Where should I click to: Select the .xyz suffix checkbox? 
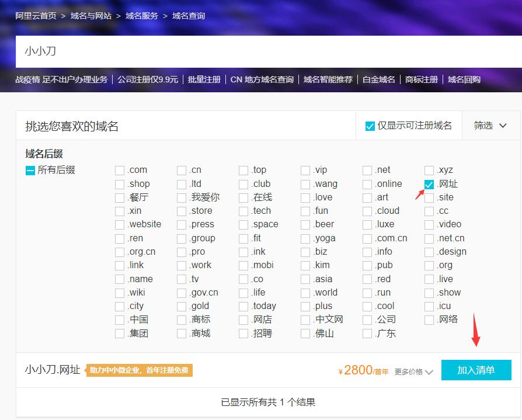[429, 171]
